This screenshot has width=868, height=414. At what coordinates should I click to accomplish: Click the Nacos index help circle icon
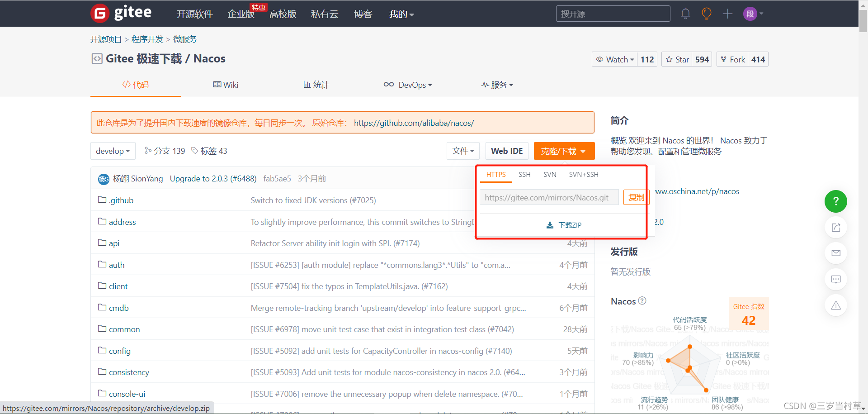642,301
